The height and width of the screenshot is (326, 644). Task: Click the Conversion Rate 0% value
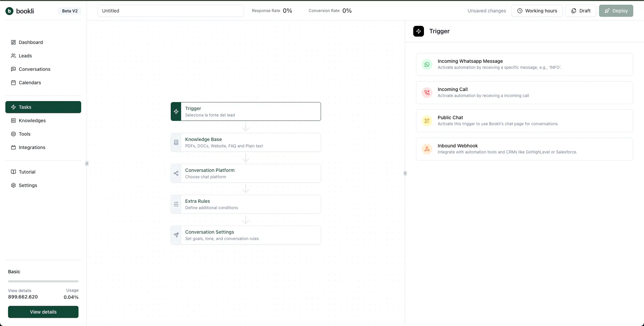click(347, 11)
